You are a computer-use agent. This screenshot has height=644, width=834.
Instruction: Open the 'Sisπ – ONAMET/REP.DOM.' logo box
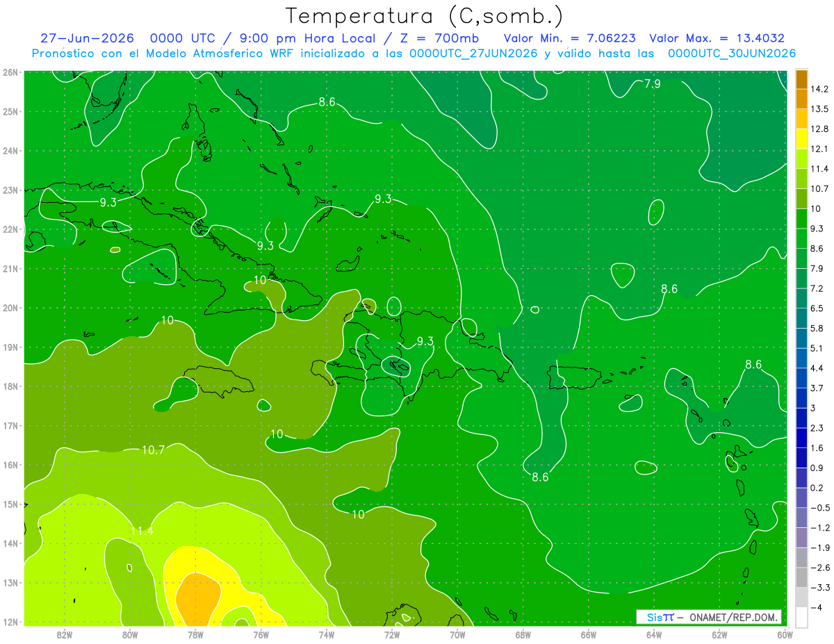[x=709, y=617]
